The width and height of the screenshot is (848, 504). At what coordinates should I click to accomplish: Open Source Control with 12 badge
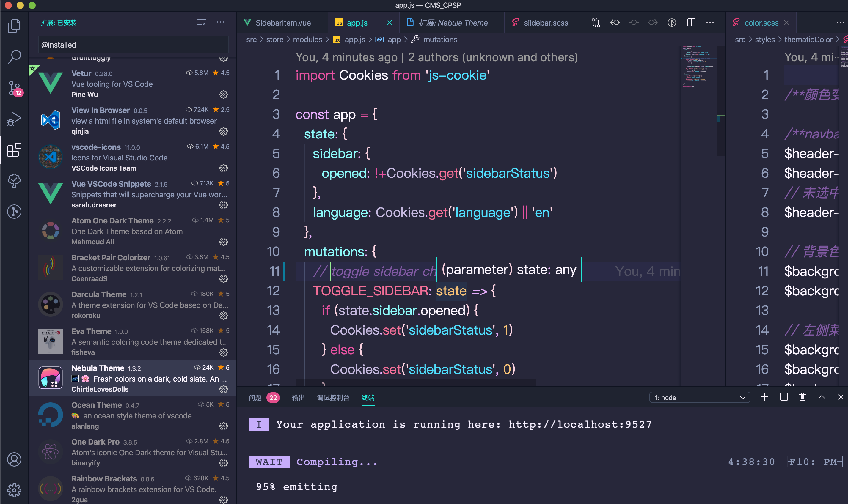[14, 88]
